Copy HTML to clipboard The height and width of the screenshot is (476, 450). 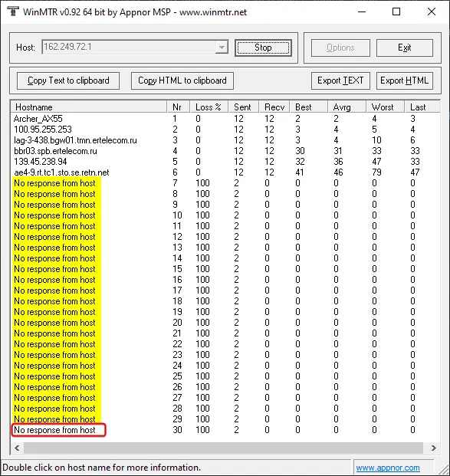(182, 80)
